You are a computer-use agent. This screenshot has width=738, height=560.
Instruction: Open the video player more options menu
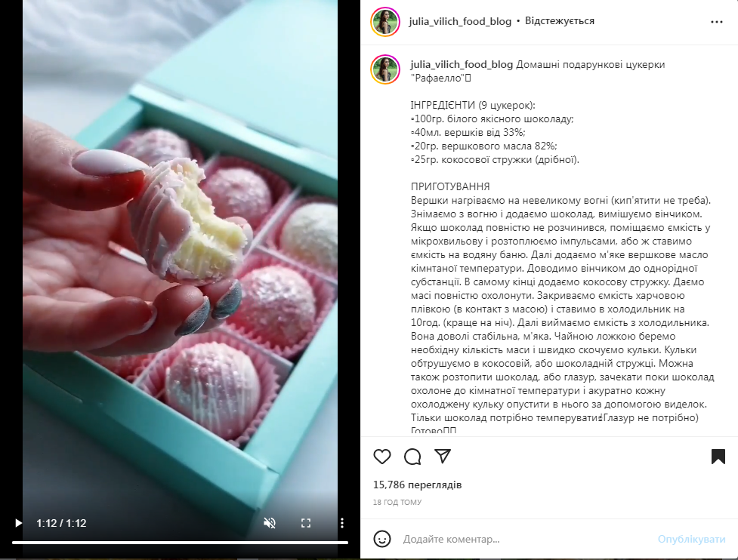tap(342, 523)
